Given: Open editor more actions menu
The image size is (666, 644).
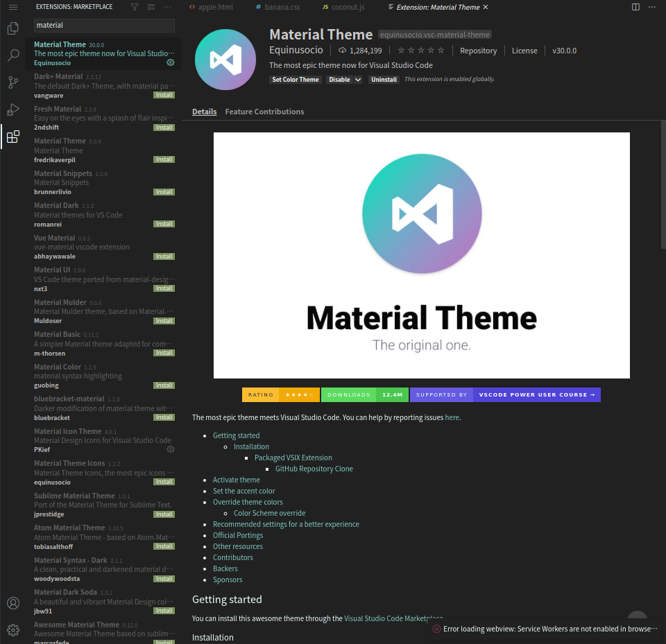Looking at the screenshot, I should click(652, 7).
